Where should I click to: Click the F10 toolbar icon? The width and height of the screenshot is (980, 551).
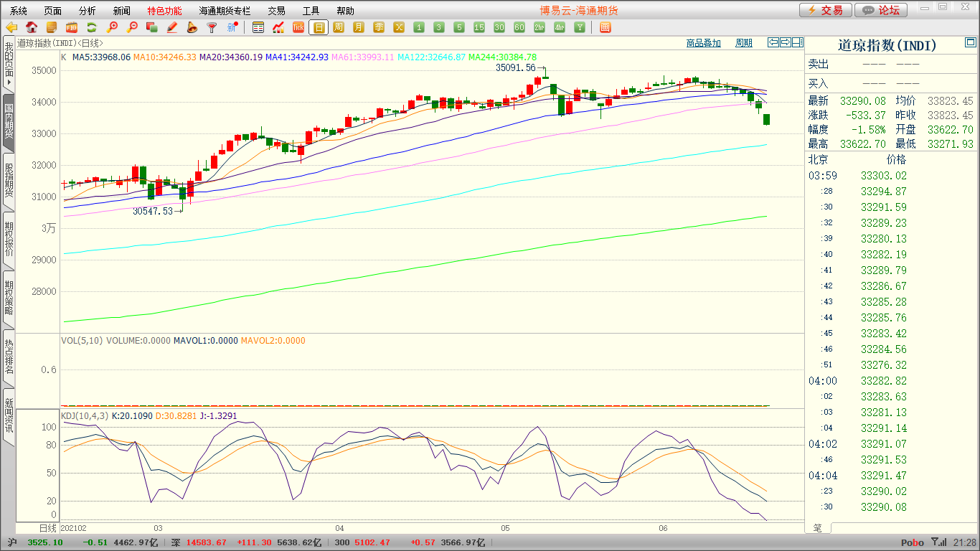72,27
